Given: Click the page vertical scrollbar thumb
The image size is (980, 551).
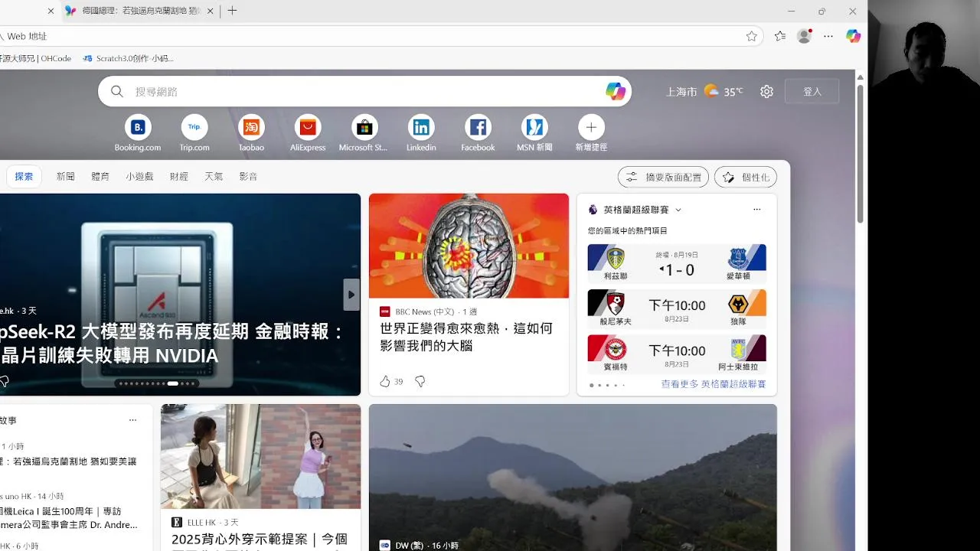Looking at the screenshot, I should click(860, 153).
